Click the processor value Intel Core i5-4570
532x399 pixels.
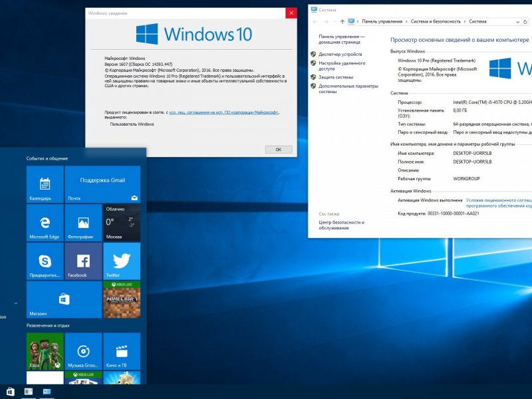[492, 102]
